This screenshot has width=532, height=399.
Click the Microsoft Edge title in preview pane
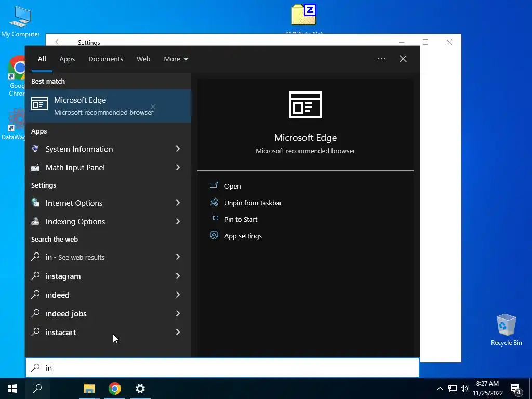[305, 137]
